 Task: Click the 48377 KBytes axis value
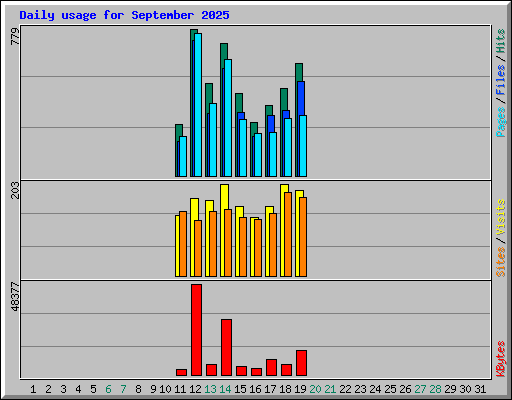pyautogui.click(x=15, y=297)
